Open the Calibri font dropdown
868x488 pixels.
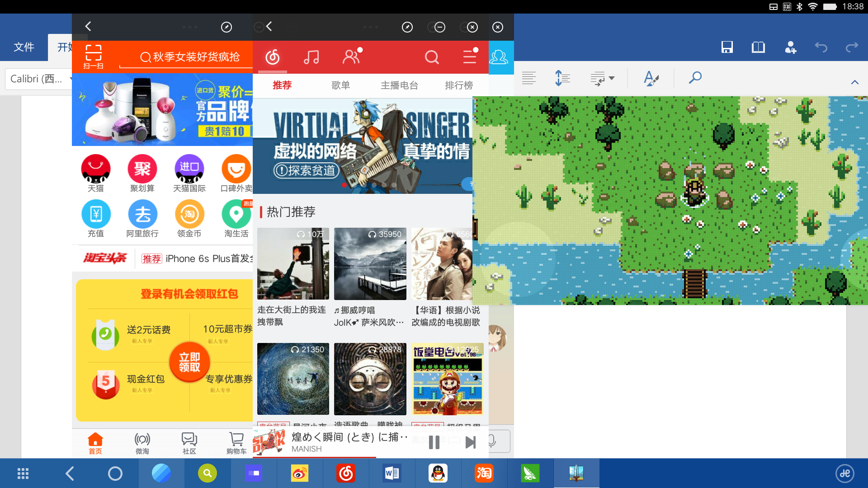(x=38, y=79)
